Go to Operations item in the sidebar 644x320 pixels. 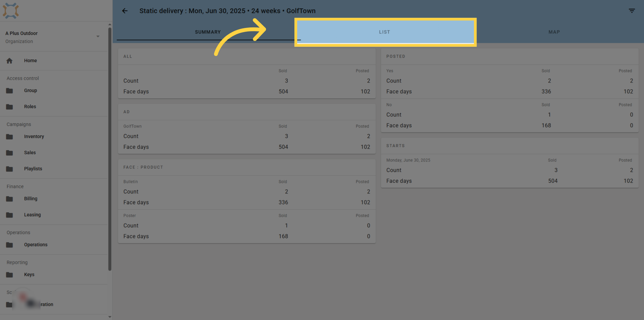pos(54,245)
